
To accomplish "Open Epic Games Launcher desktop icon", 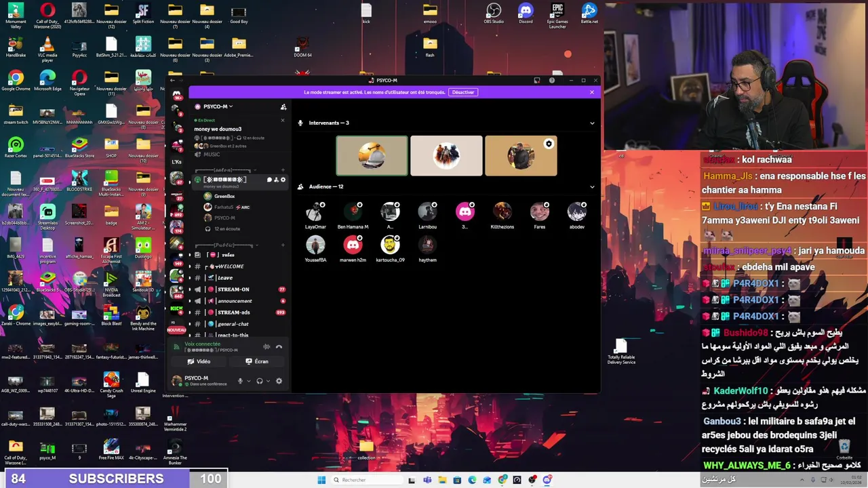I will 557,16.
